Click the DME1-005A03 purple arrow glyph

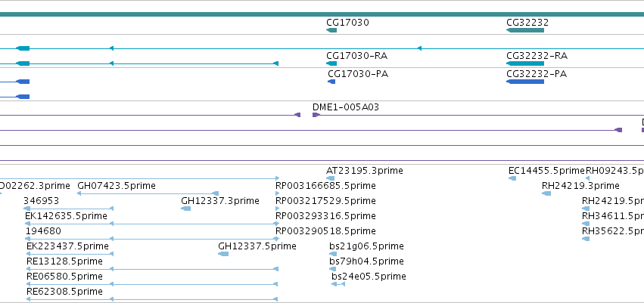point(316,115)
